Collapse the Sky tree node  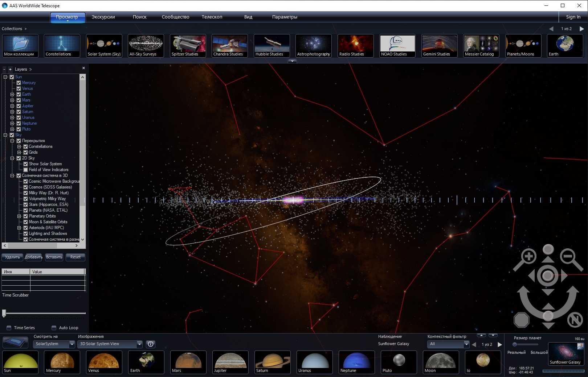(5, 135)
